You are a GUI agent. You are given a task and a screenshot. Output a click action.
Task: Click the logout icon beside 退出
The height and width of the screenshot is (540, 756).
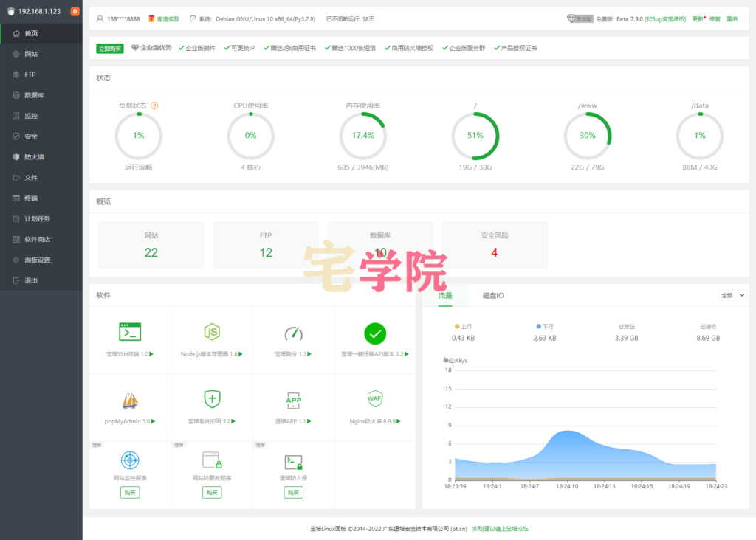(x=16, y=280)
